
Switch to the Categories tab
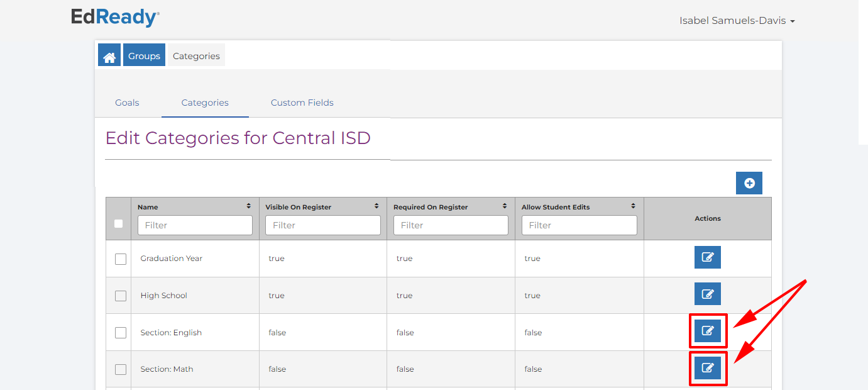coord(205,103)
